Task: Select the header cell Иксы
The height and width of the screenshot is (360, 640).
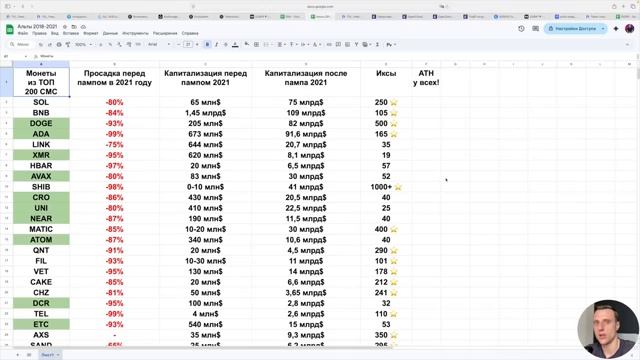Action: click(x=386, y=82)
